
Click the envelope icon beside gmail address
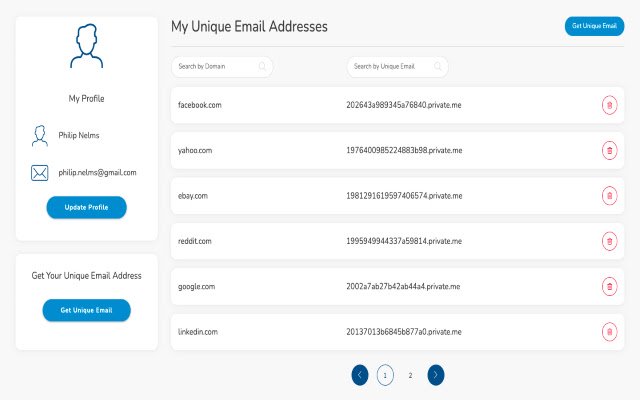pyautogui.click(x=40, y=173)
